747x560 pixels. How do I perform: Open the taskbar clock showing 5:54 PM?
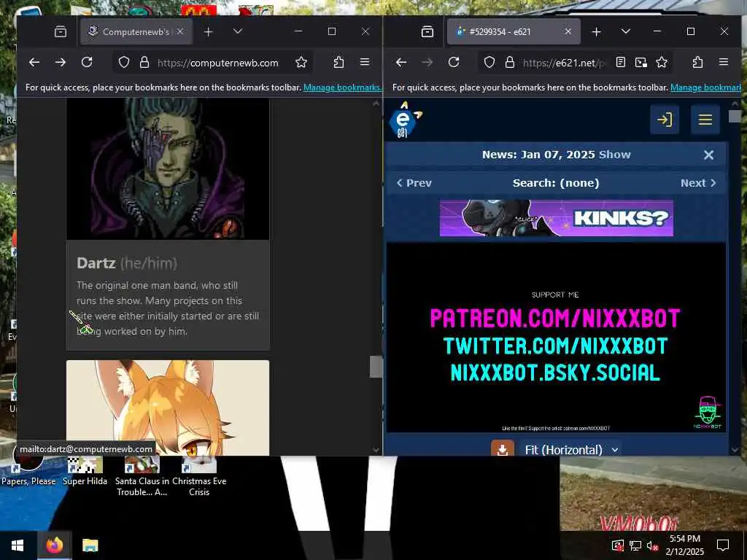(x=684, y=545)
